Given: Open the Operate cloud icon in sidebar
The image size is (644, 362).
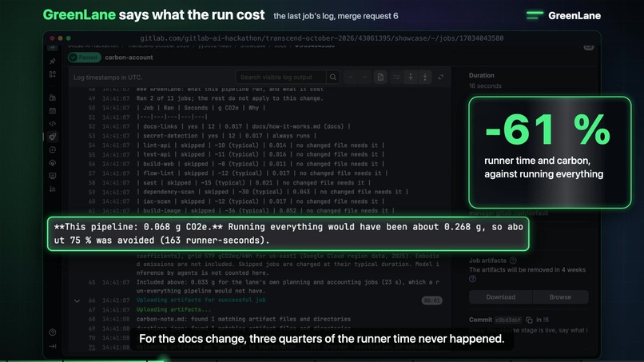Looking at the screenshot, I should 53,163.
